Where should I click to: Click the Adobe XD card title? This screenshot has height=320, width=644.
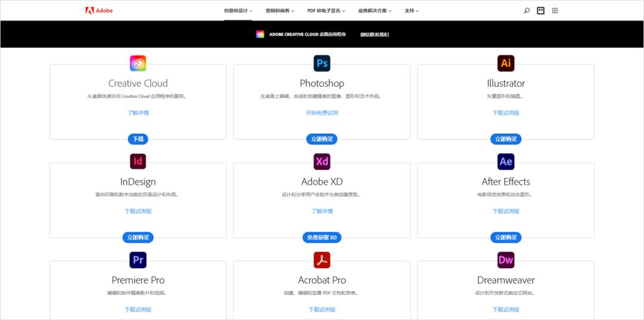coord(322,182)
